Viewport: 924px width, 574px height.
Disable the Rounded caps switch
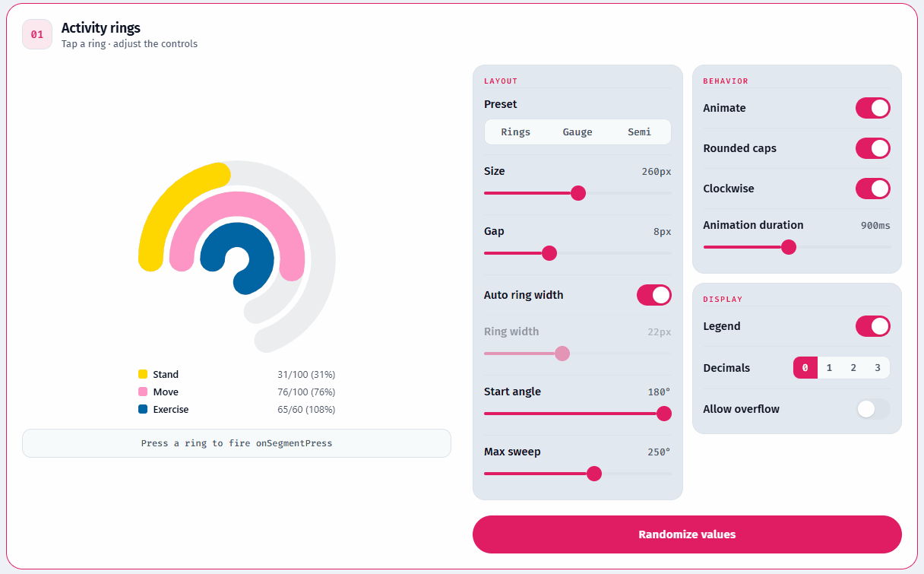(x=872, y=148)
